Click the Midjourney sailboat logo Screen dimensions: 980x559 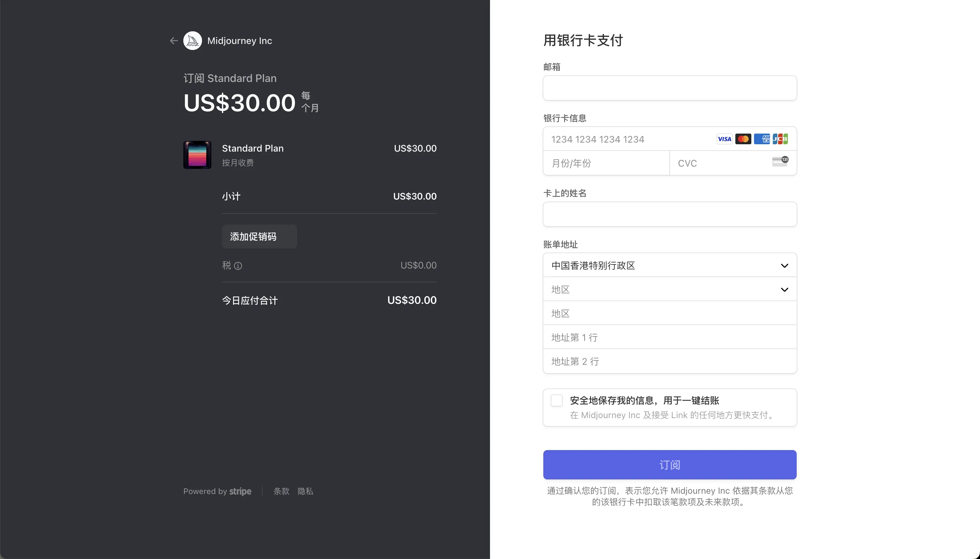point(192,41)
